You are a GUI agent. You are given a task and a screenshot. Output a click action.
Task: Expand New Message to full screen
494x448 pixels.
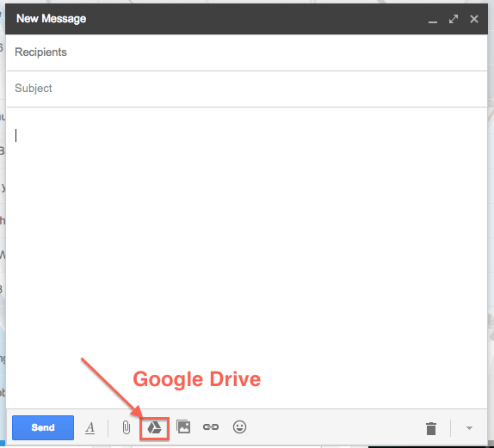pyautogui.click(x=454, y=19)
